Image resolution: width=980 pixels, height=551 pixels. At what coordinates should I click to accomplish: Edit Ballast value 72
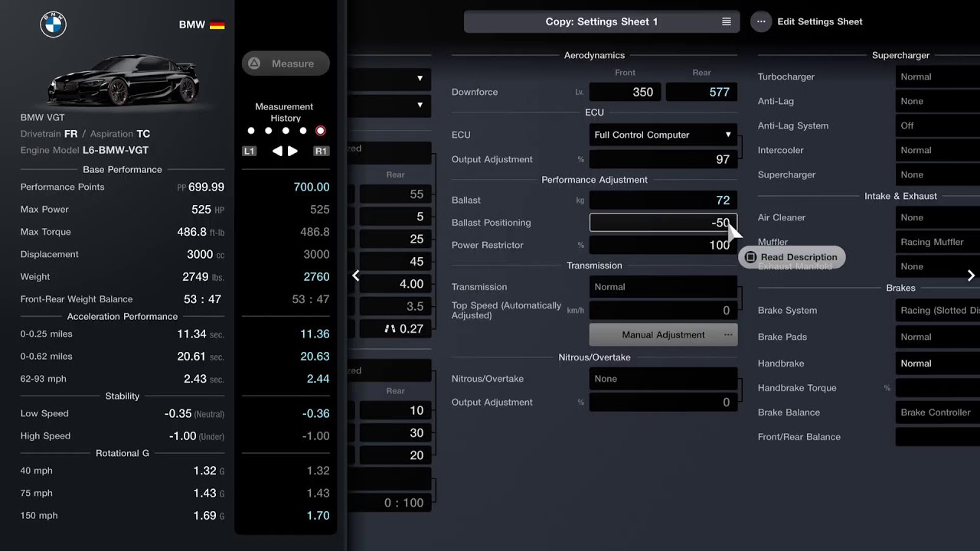663,200
